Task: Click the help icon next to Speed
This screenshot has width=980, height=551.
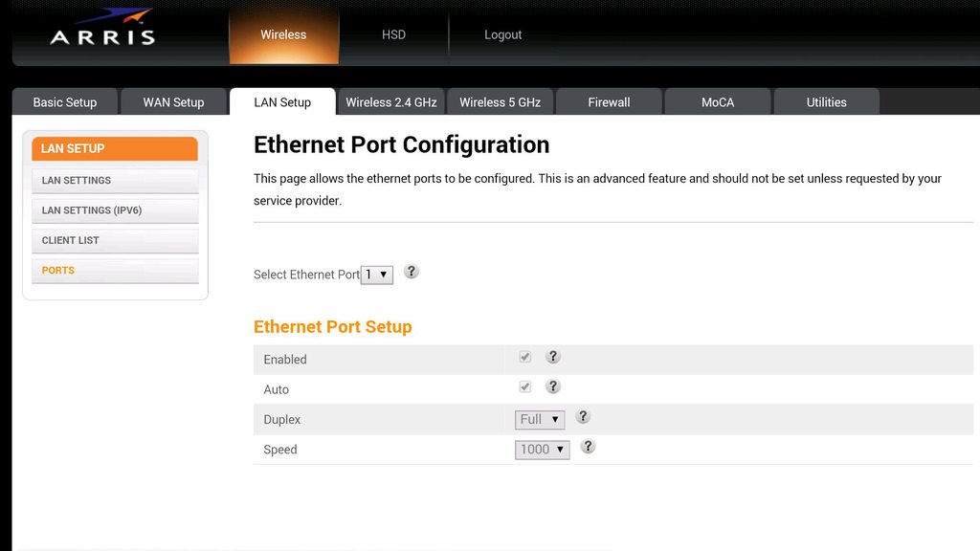Action: pos(588,447)
